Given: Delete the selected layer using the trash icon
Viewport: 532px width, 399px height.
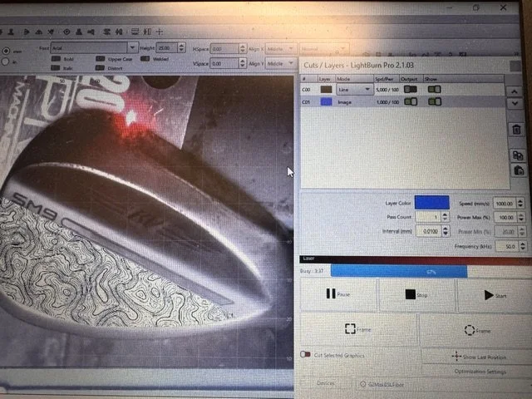Looking at the screenshot, I should coord(516,130).
